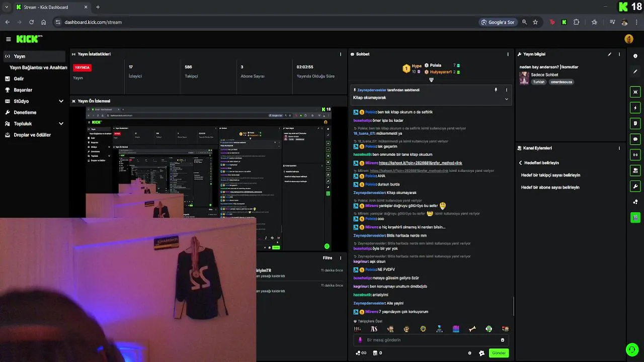Click the Kick browser extension icon
The width and height of the screenshot is (644, 362).
[x=564, y=22]
